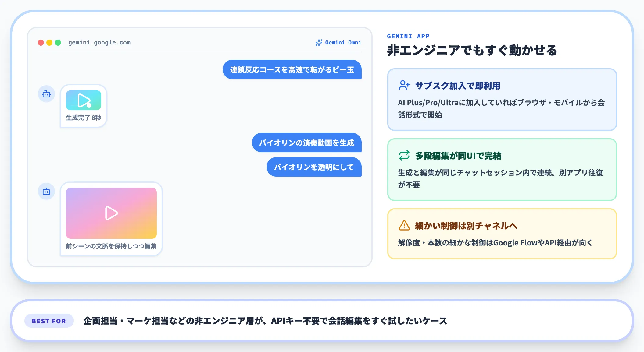Click the gemini.google.com address text
This screenshot has width=644, height=352.
click(99, 43)
